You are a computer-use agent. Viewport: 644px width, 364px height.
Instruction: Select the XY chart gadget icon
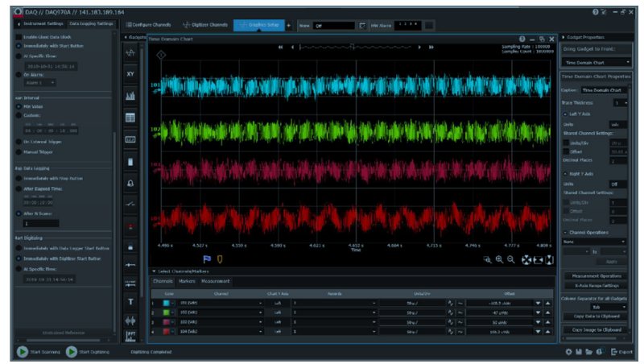[x=130, y=74]
